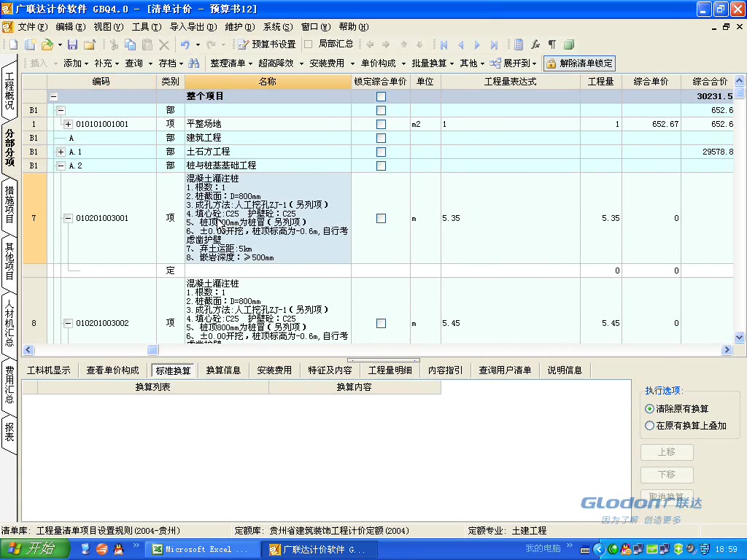Select the Cut (scissors) toolbar icon
Image resolution: width=747 pixels, height=560 pixels.
(114, 44)
